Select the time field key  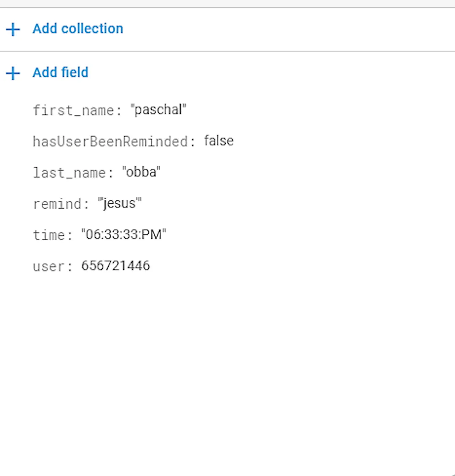[49, 235]
